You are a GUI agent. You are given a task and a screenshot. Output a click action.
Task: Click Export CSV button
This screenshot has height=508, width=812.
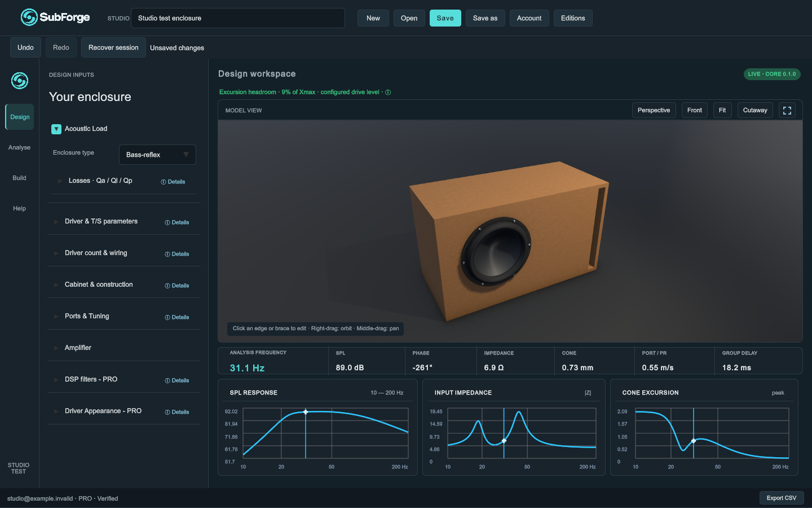tap(782, 498)
